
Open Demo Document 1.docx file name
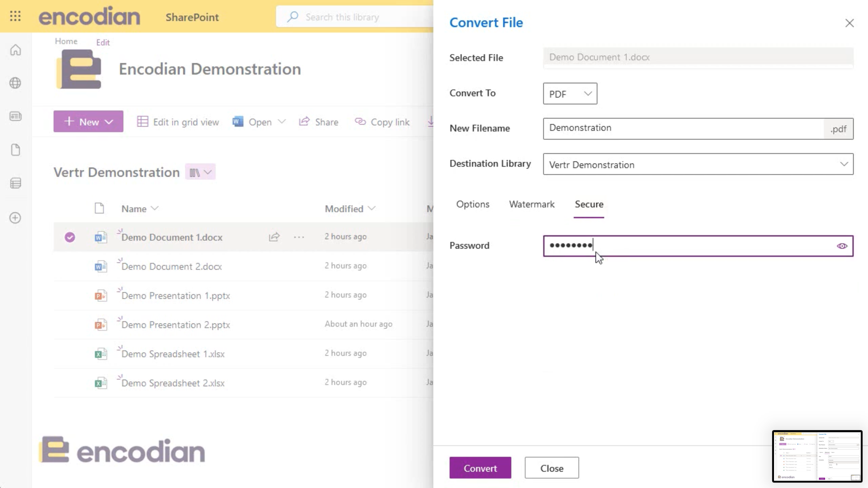[172, 237]
